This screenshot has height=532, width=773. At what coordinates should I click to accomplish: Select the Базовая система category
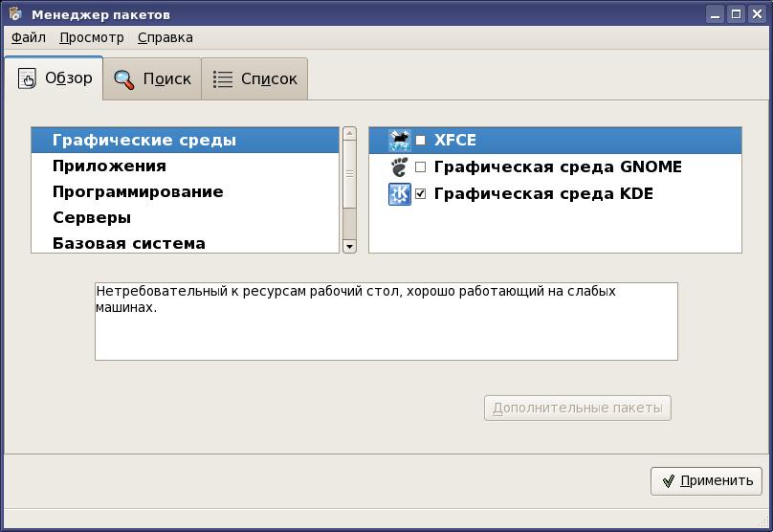tap(185, 241)
